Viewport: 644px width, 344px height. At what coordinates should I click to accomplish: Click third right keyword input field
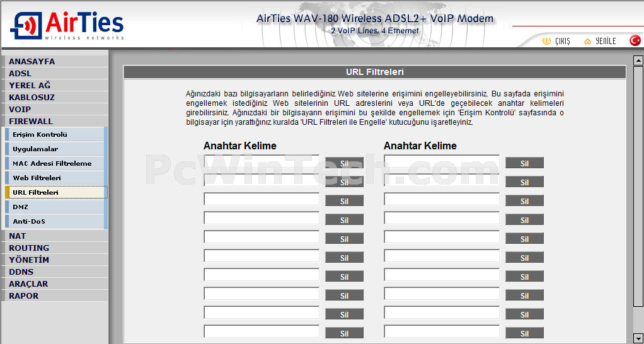tap(442, 199)
